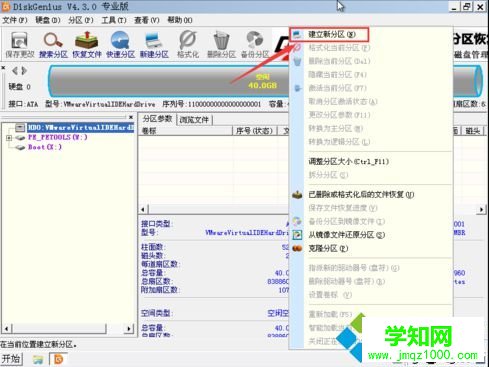Open the 硬盘(D) menu
This screenshot has width=489, height=367.
coord(48,20)
